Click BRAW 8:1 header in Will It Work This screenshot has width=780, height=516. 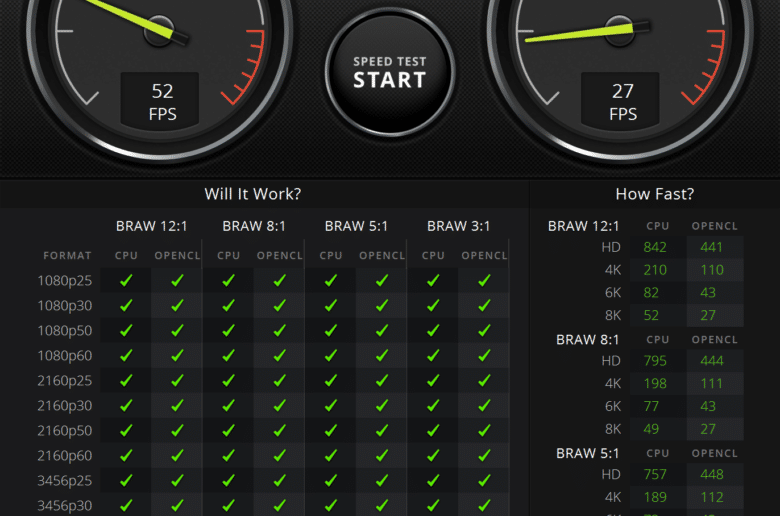(x=254, y=226)
